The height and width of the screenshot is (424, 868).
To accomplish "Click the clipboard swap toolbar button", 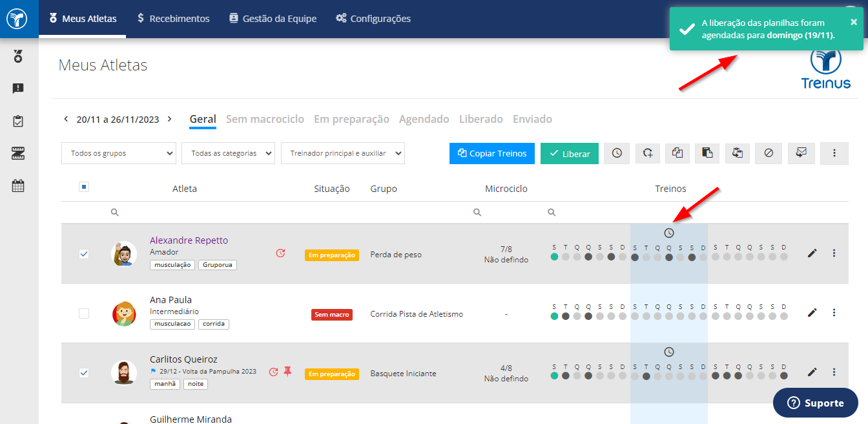I will coord(738,153).
